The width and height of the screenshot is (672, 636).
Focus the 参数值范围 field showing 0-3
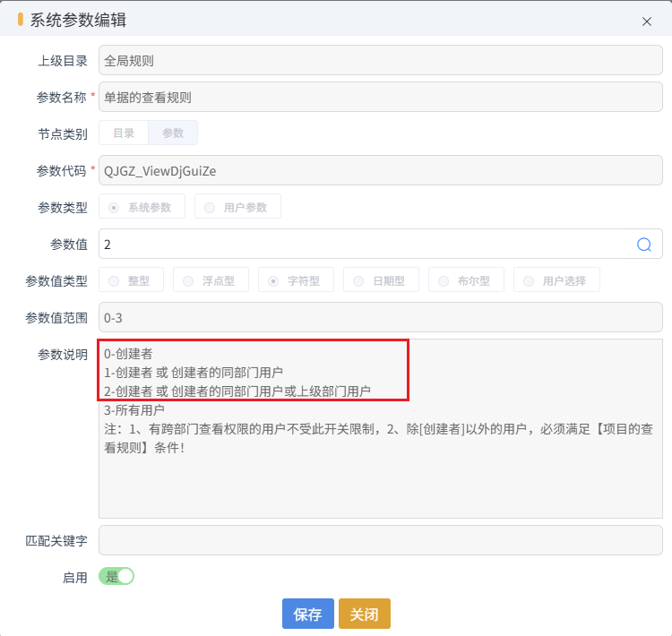381,318
